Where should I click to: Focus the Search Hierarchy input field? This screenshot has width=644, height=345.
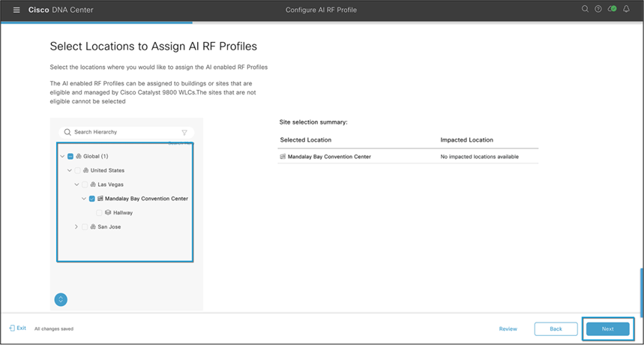(127, 132)
